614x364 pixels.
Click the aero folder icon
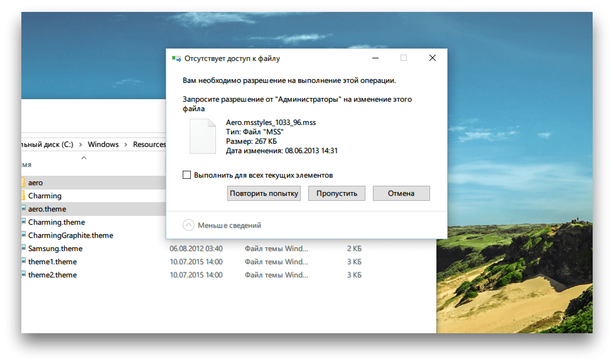click(x=23, y=183)
